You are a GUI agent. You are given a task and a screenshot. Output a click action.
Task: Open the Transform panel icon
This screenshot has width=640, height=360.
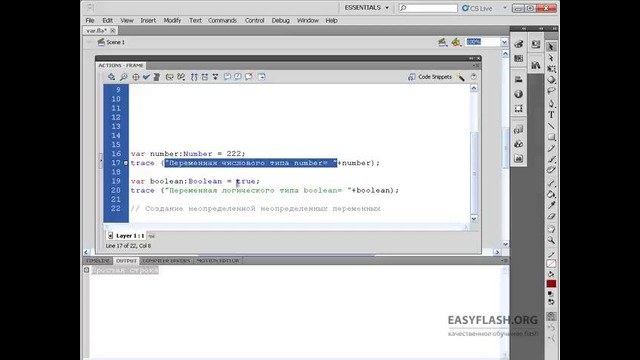(518, 109)
